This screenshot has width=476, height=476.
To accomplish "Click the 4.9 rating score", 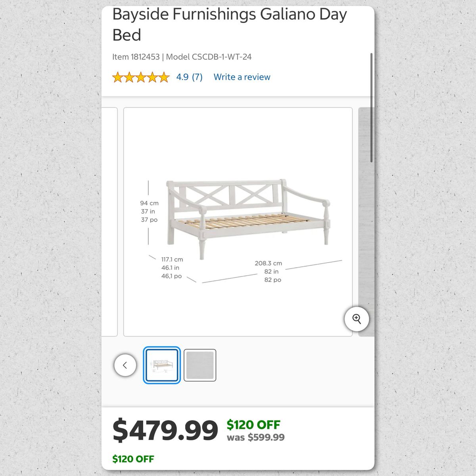I will (x=182, y=77).
